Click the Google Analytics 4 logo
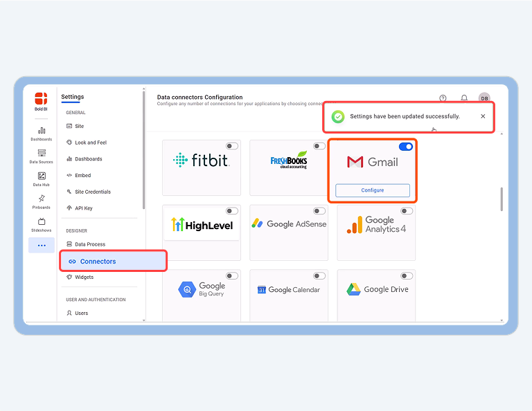532x411 pixels. click(x=376, y=225)
